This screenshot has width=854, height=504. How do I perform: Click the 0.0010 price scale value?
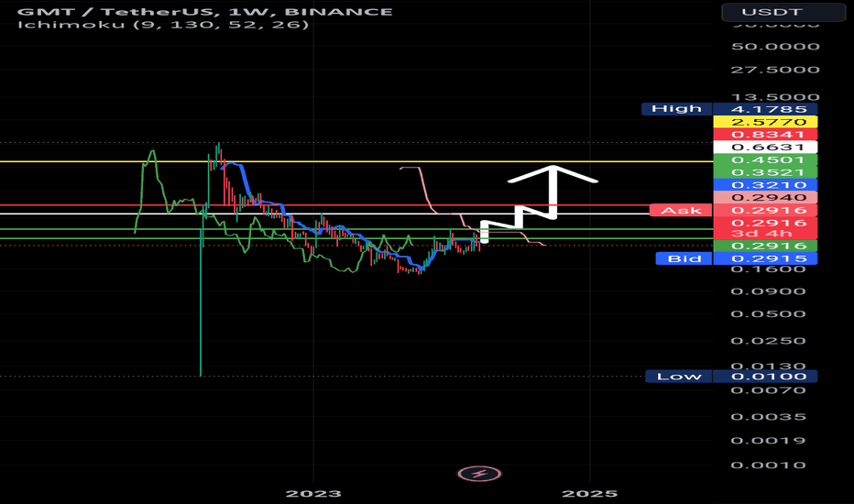tap(769, 466)
